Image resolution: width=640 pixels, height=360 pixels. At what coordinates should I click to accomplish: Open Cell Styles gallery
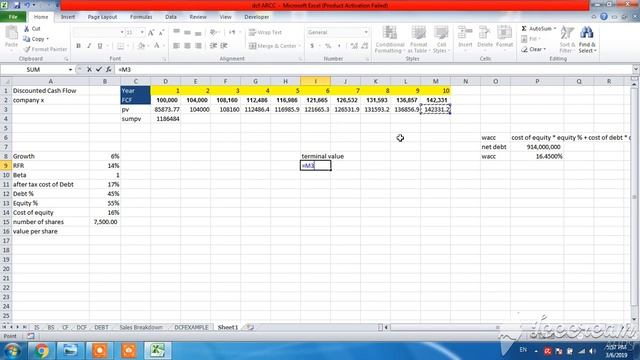[441, 39]
